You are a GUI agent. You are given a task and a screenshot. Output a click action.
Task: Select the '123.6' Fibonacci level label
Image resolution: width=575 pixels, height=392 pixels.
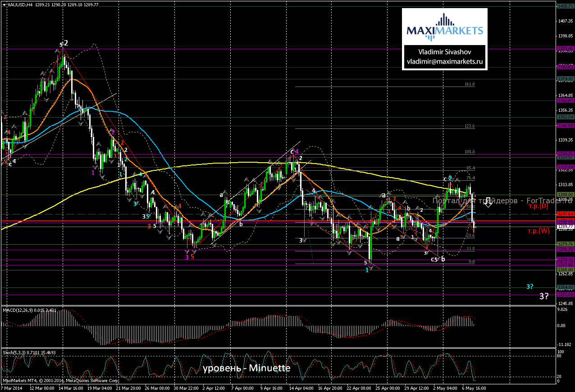click(470, 126)
